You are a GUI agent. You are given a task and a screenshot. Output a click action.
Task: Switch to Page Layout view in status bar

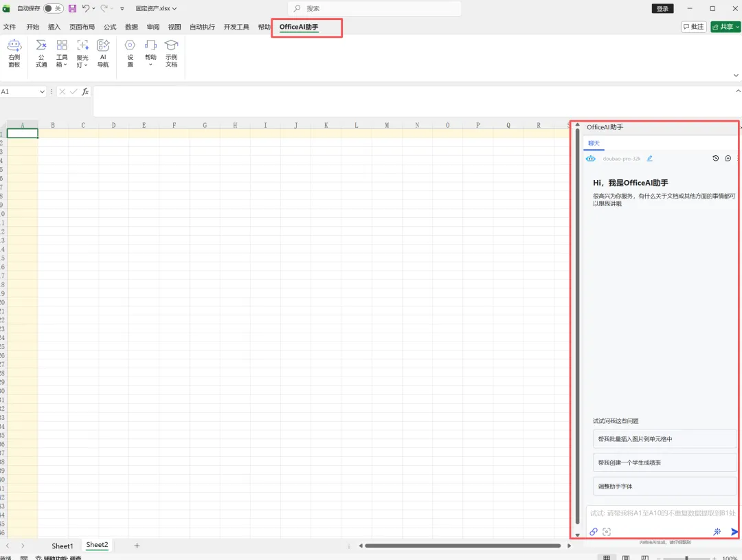626,558
